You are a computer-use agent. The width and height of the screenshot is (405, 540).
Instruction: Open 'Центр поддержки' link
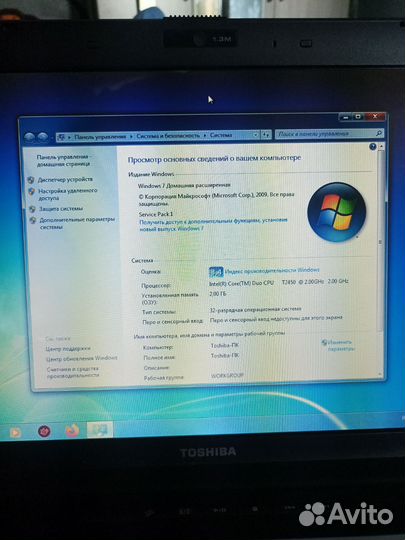coord(68,349)
